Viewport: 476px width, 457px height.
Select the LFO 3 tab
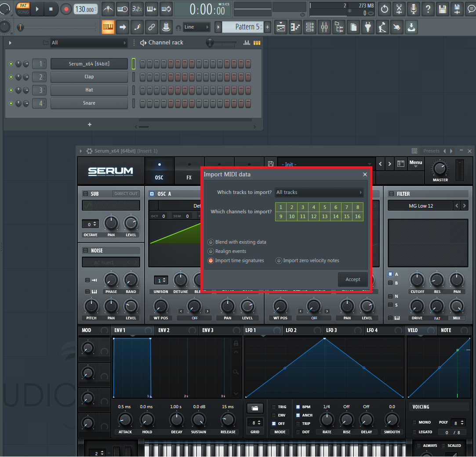click(331, 330)
